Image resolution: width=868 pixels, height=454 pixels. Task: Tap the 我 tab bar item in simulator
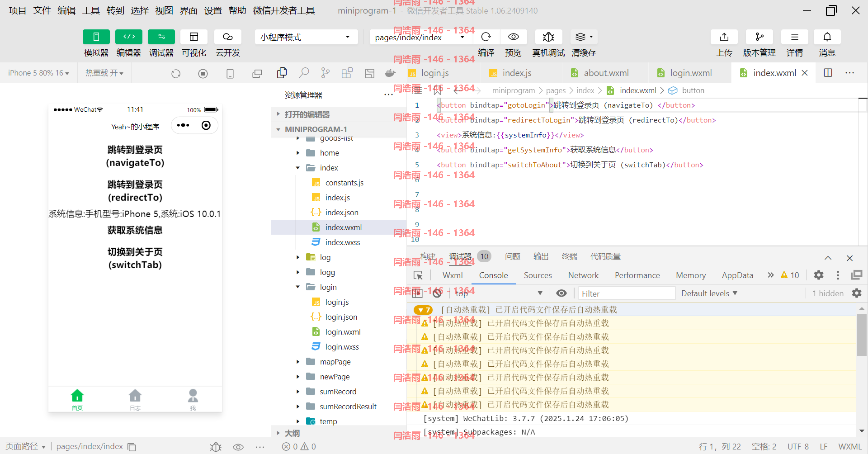(193, 400)
